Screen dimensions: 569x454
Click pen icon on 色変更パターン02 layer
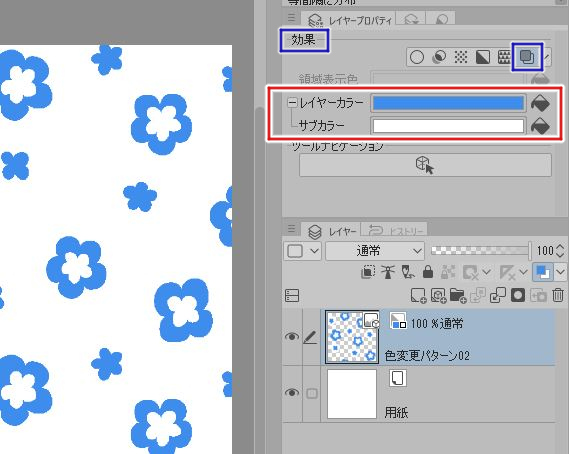pyautogui.click(x=311, y=337)
